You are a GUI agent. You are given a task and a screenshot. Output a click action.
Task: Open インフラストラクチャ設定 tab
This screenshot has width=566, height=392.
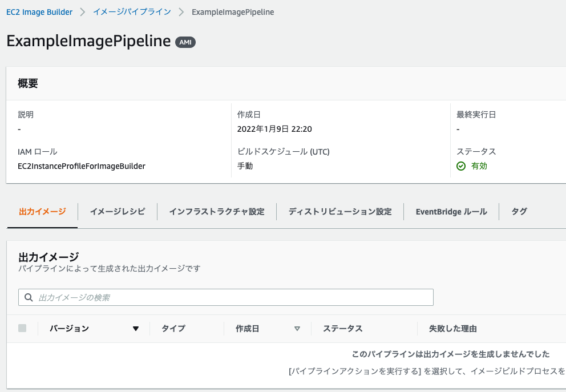click(x=217, y=212)
